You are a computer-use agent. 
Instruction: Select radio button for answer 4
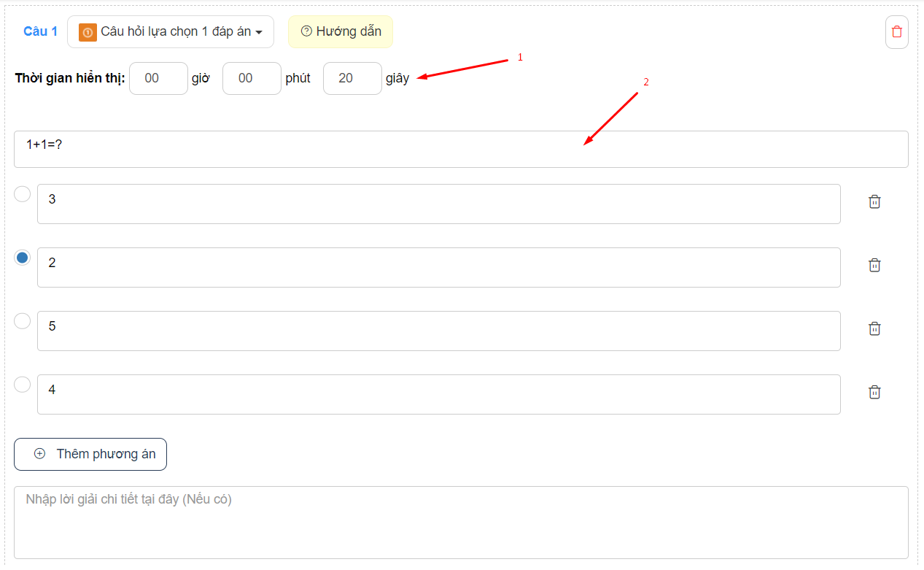tap(23, 385)
